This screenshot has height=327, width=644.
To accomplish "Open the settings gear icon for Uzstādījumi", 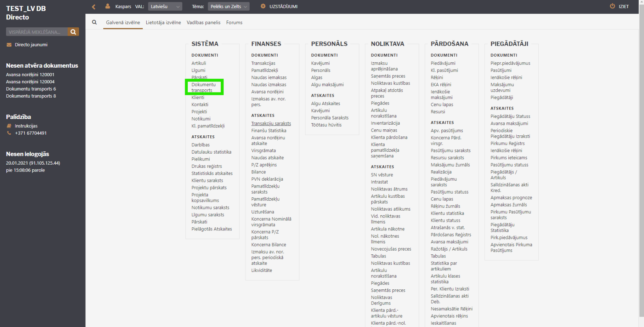I will (x=263, y=6).
